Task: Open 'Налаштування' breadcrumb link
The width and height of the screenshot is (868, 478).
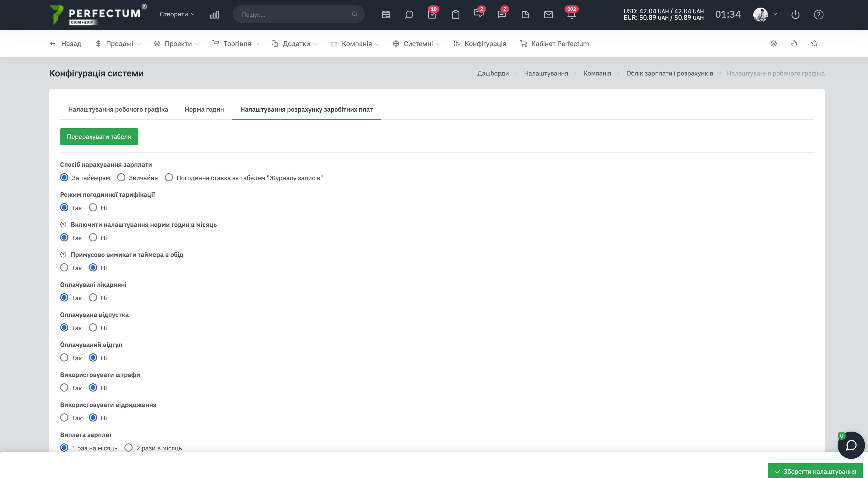Action: pyautogui.click(x=546, y=73)
